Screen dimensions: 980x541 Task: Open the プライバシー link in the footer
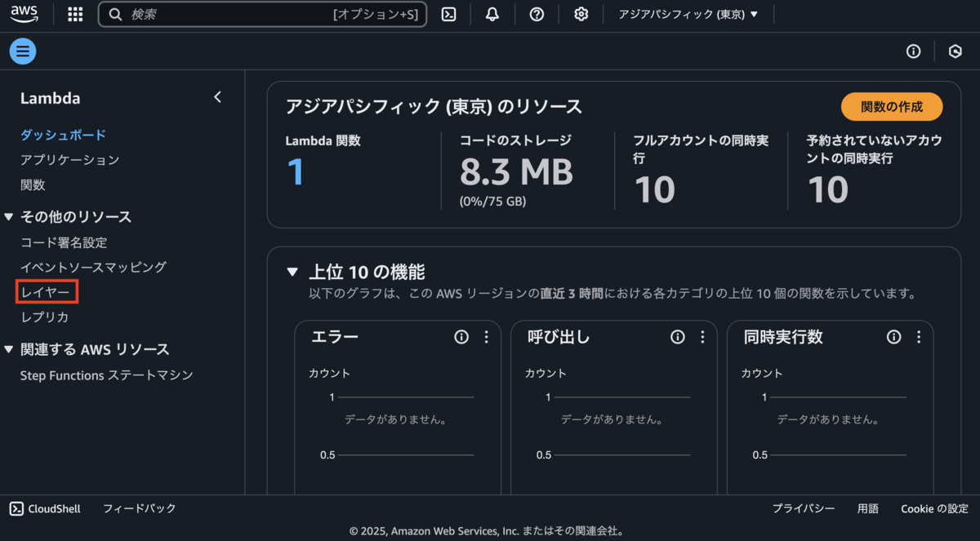point(804,508)
